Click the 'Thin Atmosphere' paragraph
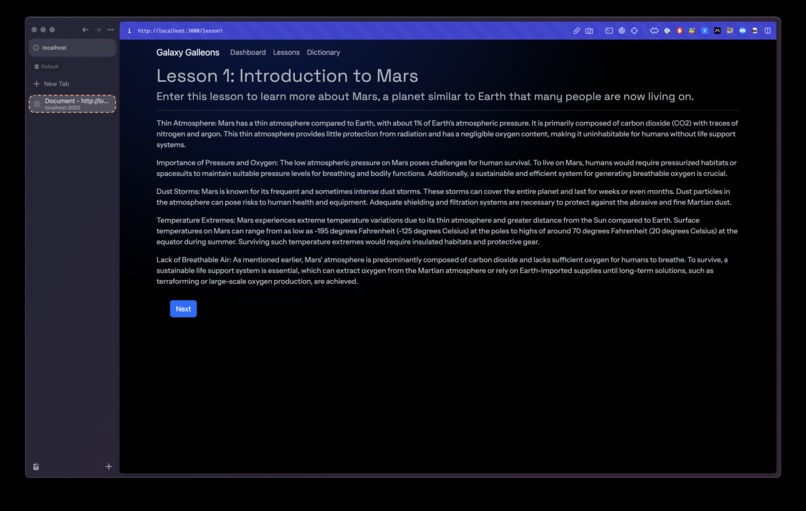This screenshot has height=511, width=806. [447, 134]
